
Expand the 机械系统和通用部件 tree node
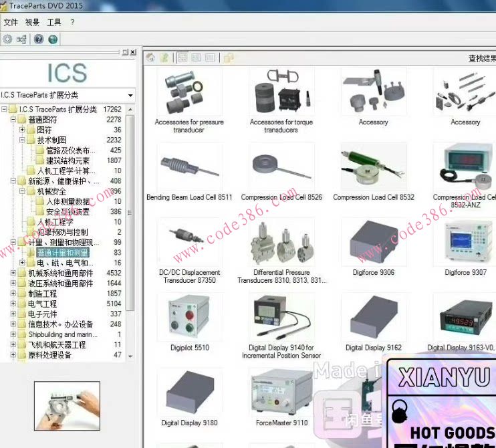[x=13, y=273]
